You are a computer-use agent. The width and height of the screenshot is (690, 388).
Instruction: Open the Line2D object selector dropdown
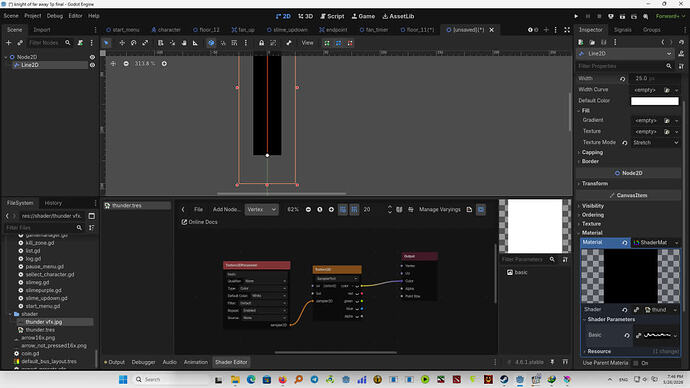point(626,54)
